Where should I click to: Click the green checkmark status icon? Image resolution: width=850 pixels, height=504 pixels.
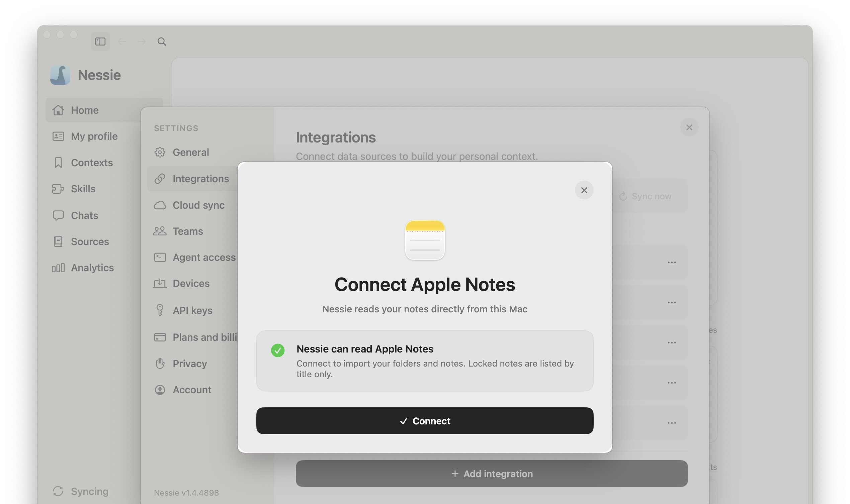(277, 350)
